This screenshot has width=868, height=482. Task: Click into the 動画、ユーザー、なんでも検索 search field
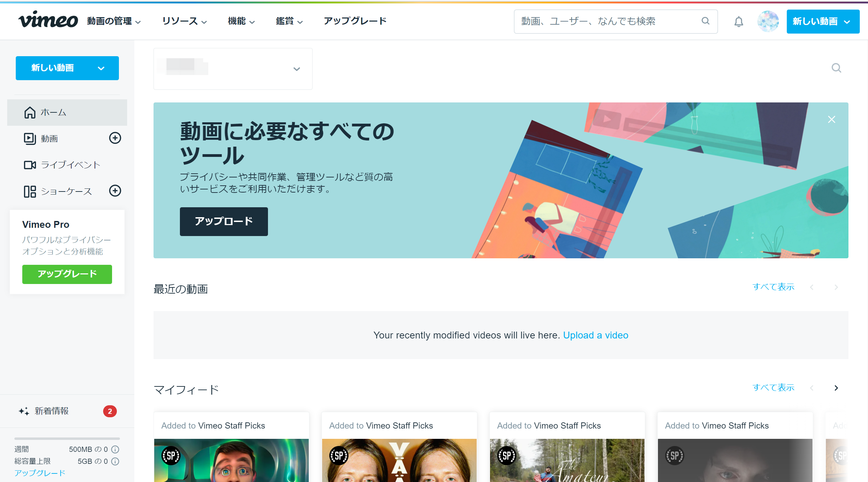(x=616, y=22)
